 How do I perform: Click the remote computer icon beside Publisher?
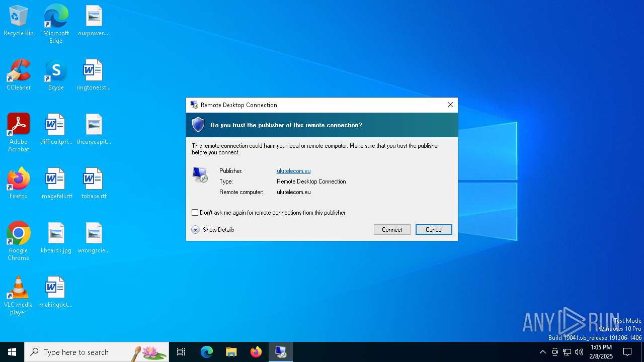click(x=200, y=174)
